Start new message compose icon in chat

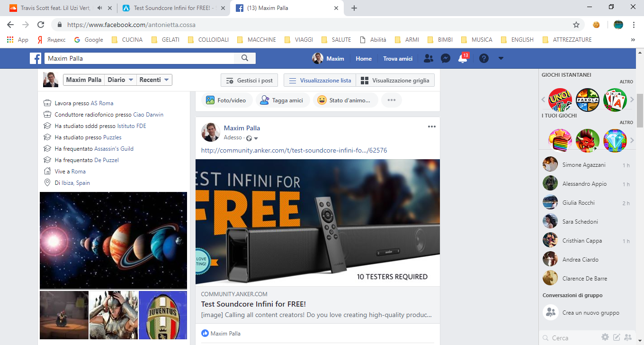click(x=617, y=337)
